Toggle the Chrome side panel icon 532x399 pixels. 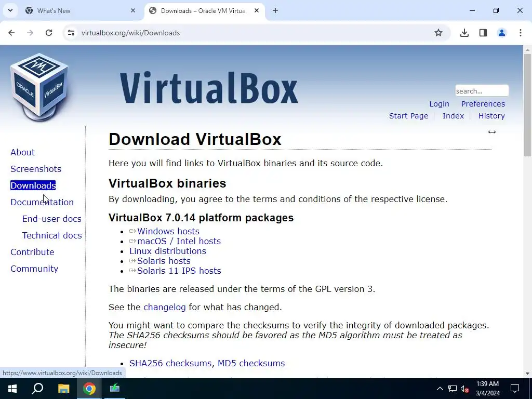[483, 33]
